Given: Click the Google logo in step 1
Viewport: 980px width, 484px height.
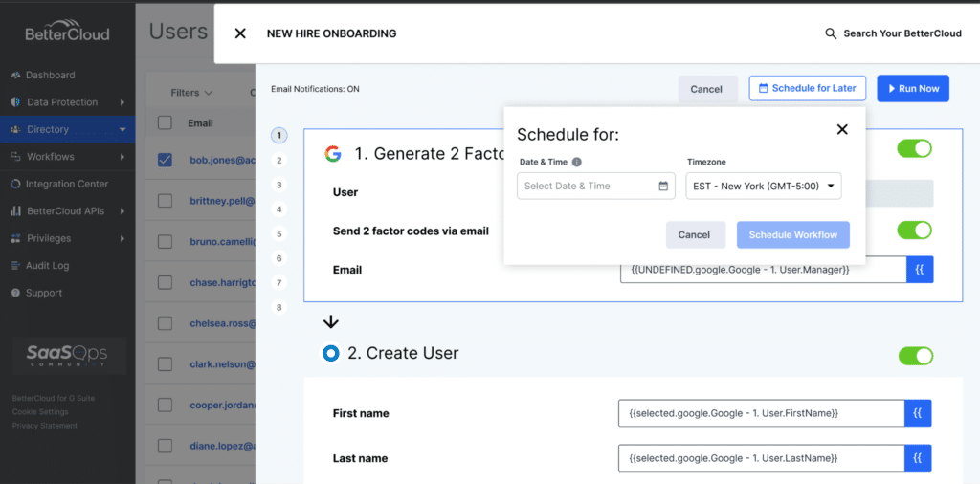Looking at the screenshot, I should point(332,154).
